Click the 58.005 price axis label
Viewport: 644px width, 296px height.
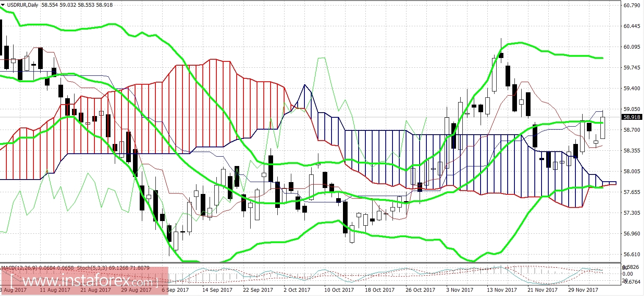632,171
